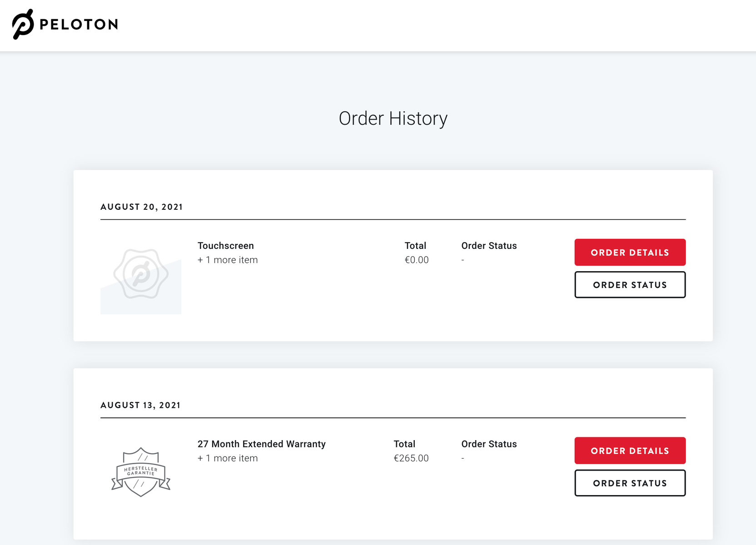Check Order Status for the Extended Warranty order
This screenshot has height=545, width=756.
coord(630,483)
